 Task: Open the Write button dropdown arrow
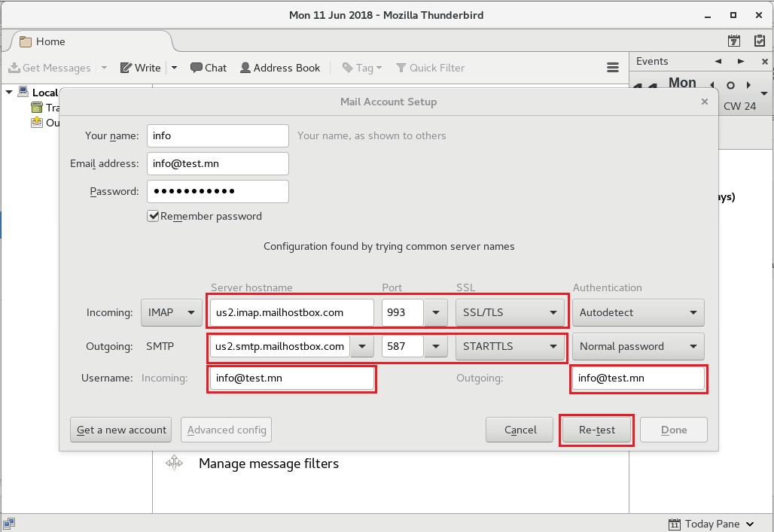(174, 68)
